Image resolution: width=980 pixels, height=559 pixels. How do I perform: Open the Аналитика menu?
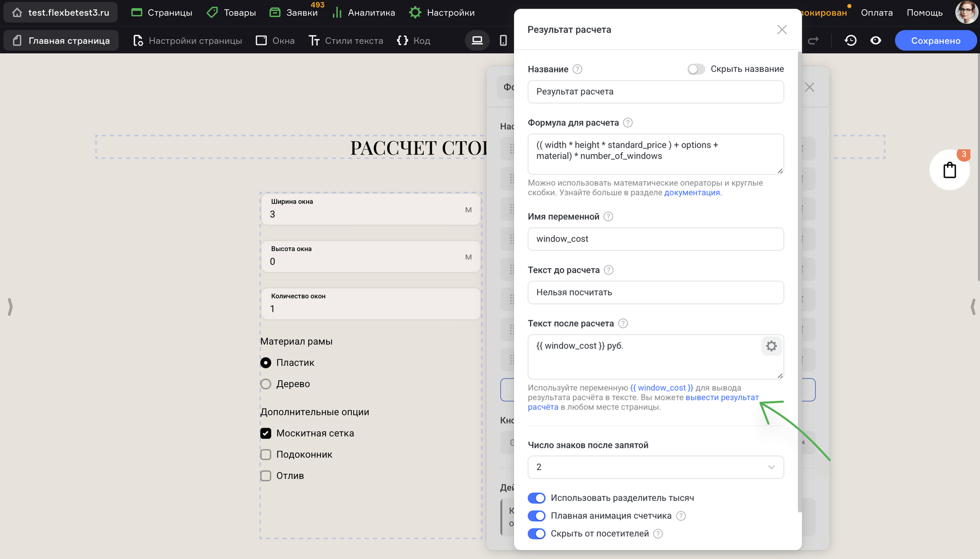tap(363, 12)
